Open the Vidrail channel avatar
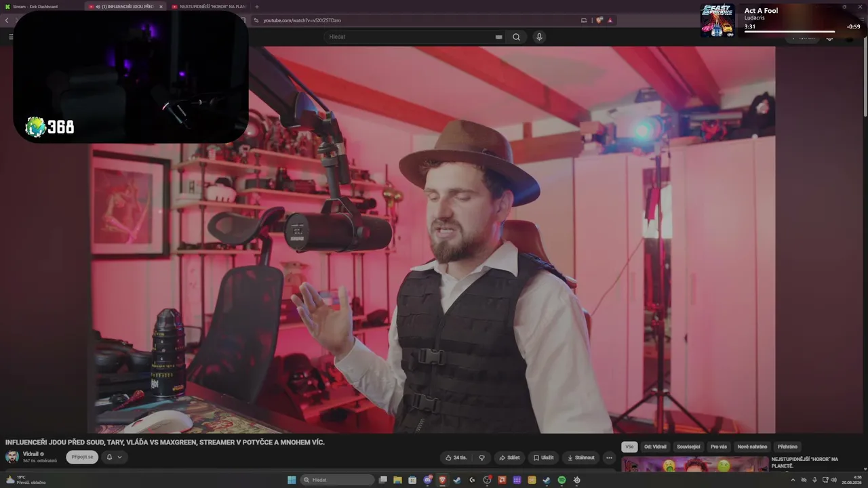Image resolution: width=868 pixels, height=488 pixels. pos(12,457)
